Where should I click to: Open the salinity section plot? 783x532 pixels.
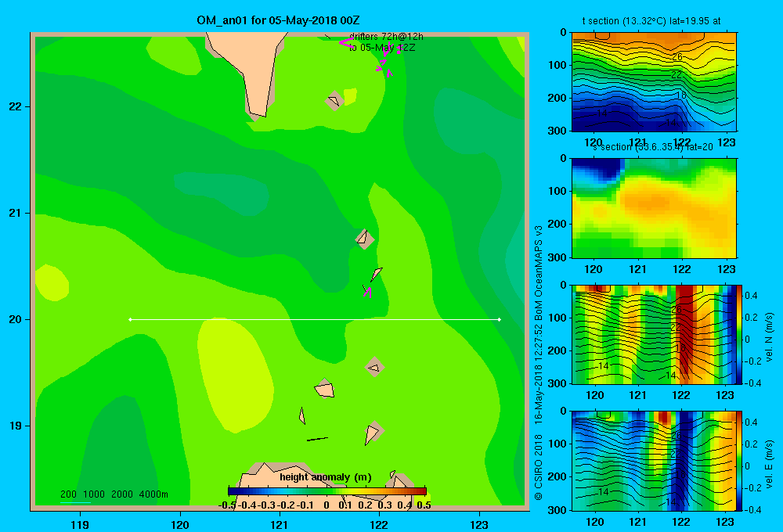pyautogui.click(x=654, y=208)
